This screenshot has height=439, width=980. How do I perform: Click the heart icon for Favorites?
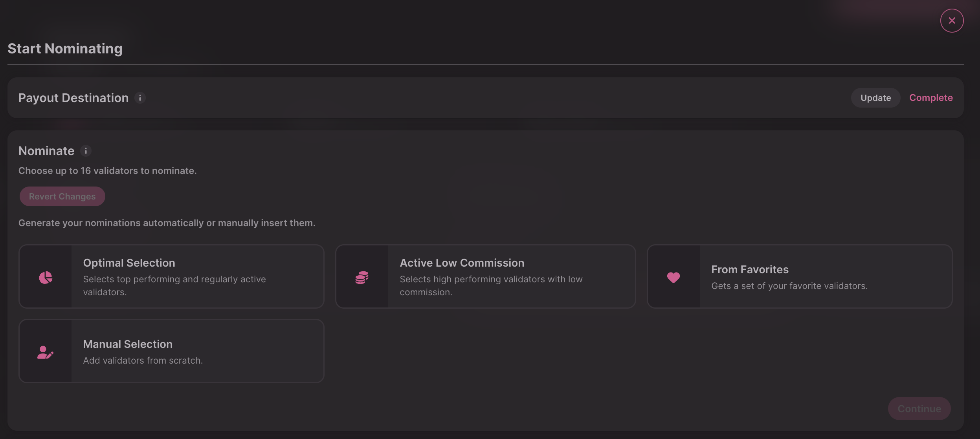pos(673,277)
